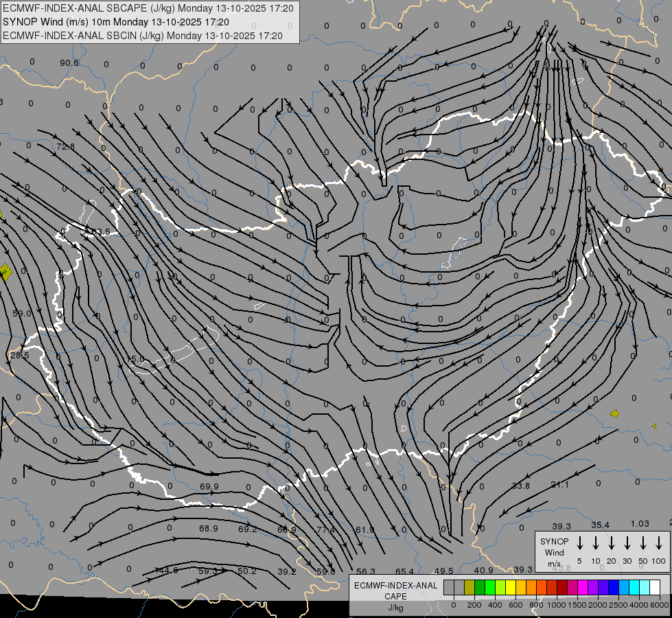672x618 pixels.
Task: Select the dark blue CAPE swatch
Action: click(614, 588)
